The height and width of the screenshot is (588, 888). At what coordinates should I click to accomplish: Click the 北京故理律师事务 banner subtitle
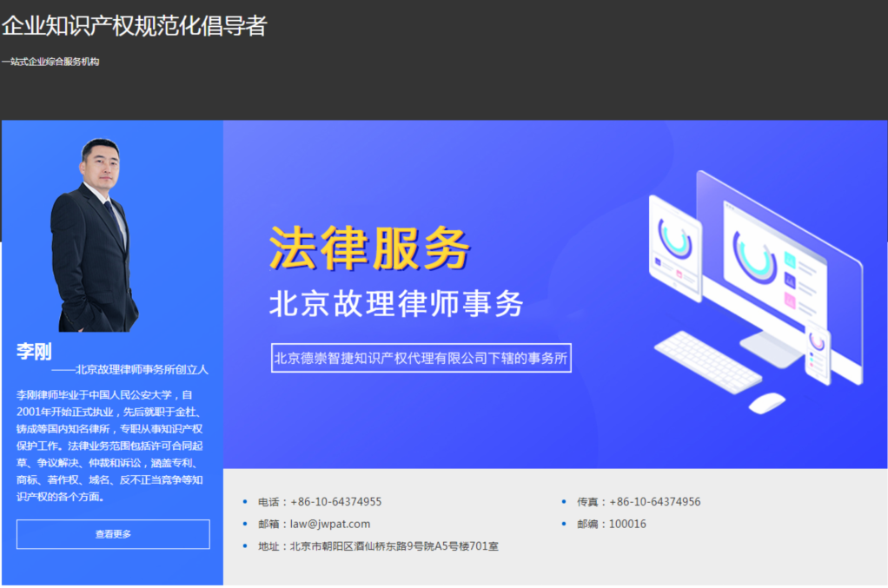(396, 304)
